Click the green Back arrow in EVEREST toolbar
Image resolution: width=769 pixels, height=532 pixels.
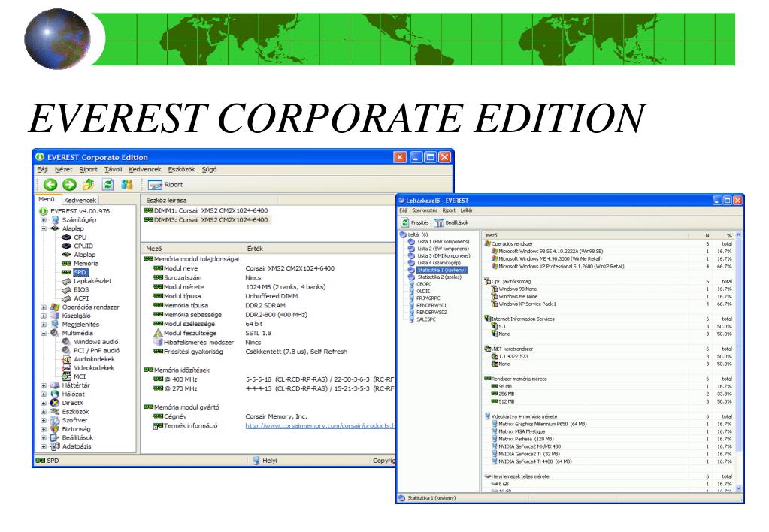50,184
